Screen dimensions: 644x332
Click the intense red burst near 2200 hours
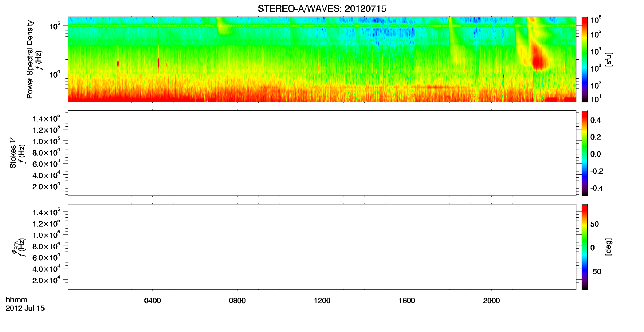tap(538, 58)
